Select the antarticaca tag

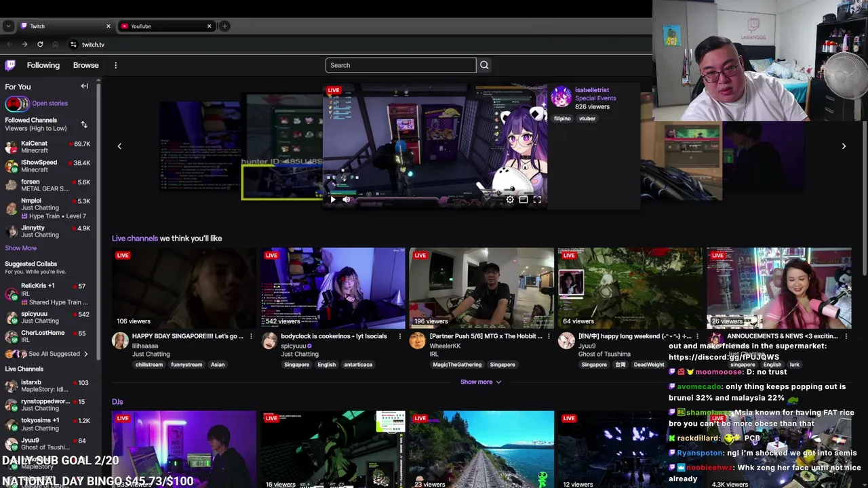click(358, 365)
